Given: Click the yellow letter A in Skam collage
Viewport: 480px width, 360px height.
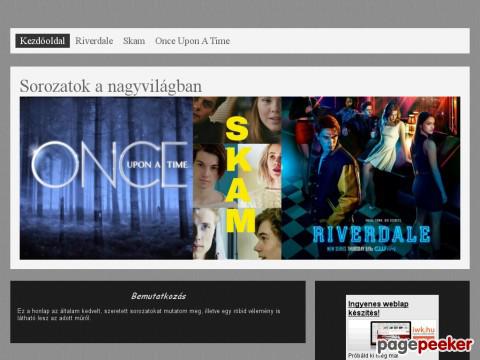Looking at the screenshot, I should [x=238, y=189].
